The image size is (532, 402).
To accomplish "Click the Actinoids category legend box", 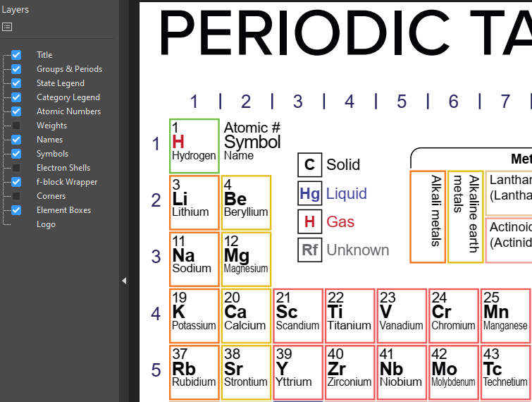I will pos(509,240).
